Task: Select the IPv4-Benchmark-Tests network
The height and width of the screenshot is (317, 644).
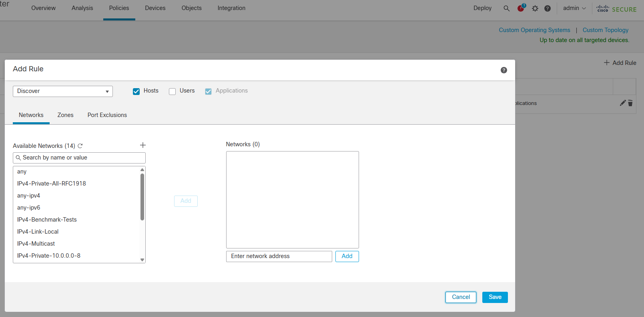Action: click(76, 220)
